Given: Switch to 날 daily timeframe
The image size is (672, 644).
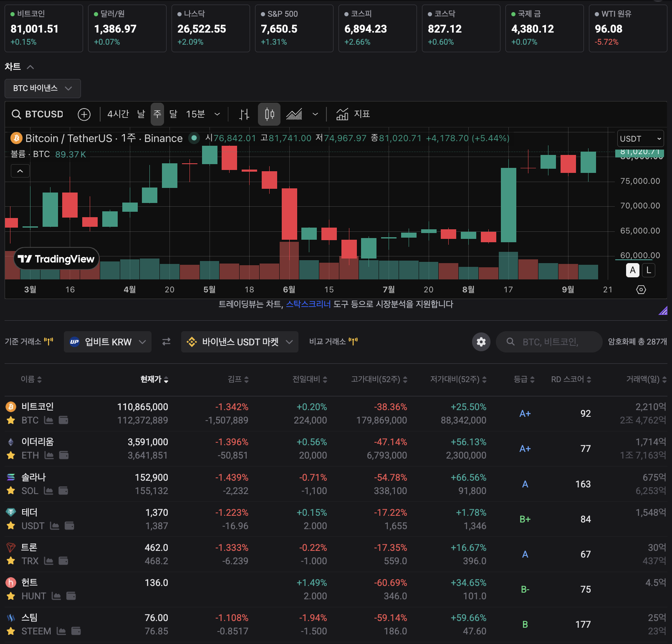Looking at the screenshot, I should pyautogui.click(x=141, y=114).
